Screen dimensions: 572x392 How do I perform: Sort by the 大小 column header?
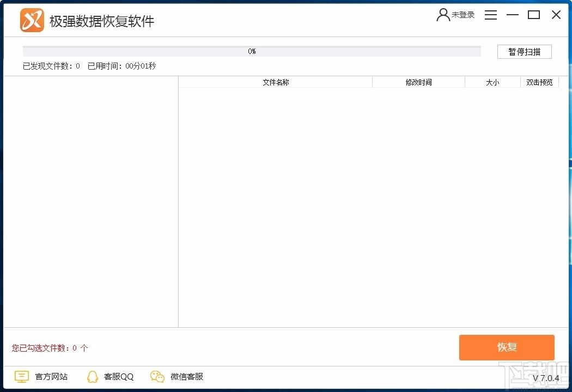[x=492, y=82]
